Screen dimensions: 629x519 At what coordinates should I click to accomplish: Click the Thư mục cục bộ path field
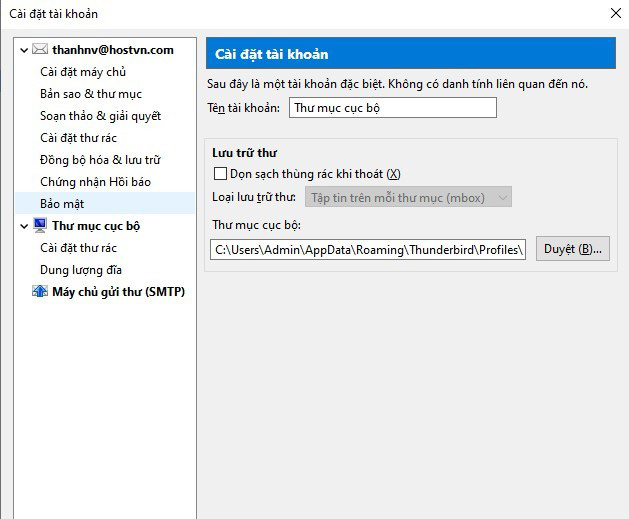368,249
